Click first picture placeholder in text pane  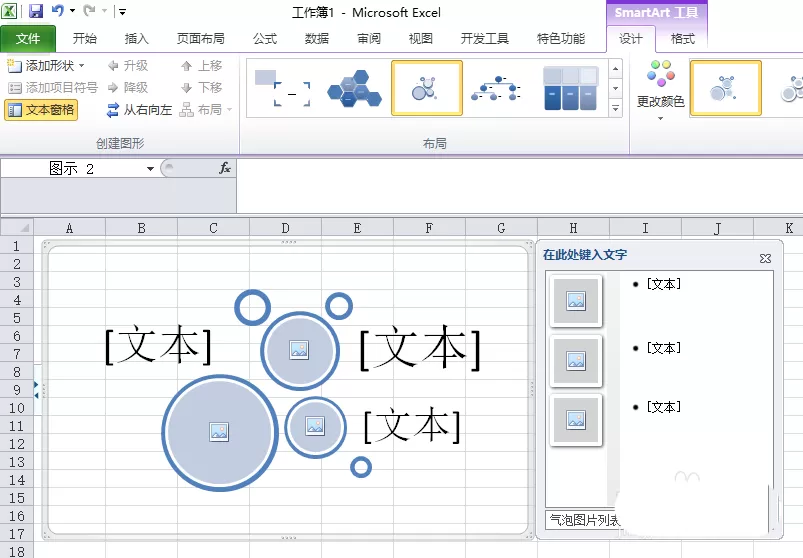click(576, 301)
